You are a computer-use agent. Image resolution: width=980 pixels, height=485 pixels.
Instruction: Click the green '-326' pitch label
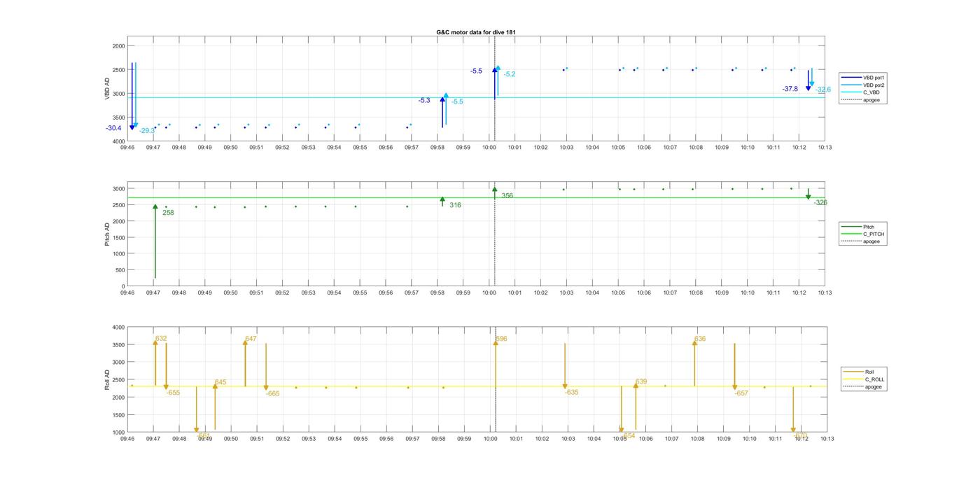[820, 203]
